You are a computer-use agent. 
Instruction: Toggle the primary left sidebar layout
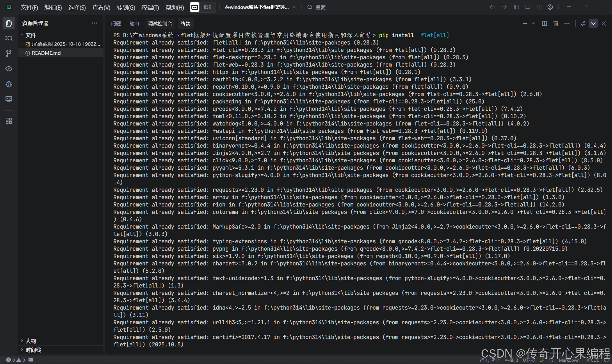point(517,7)
